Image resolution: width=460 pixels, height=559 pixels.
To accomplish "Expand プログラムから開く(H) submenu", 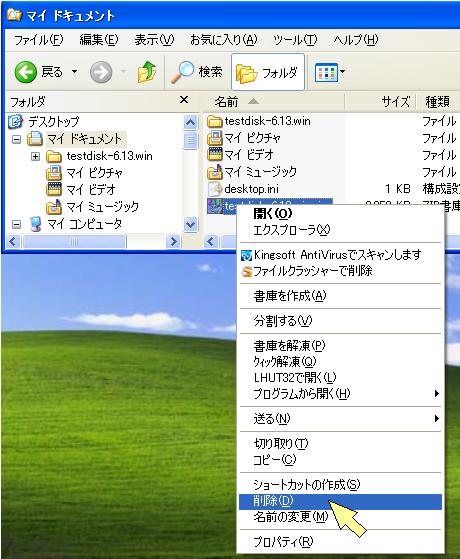I will point(341,394).
